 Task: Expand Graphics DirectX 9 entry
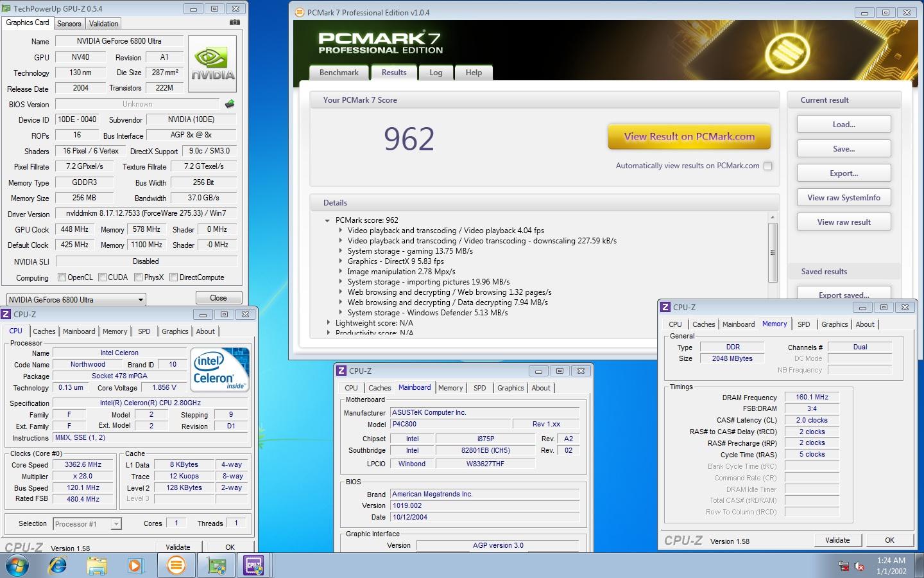click(341, 261)
